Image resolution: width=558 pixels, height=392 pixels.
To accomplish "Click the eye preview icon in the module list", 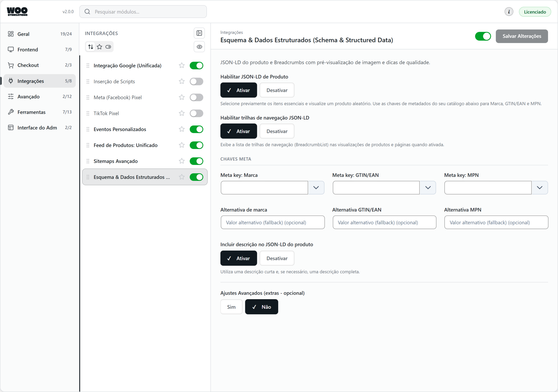I will (x=199, y=47).
